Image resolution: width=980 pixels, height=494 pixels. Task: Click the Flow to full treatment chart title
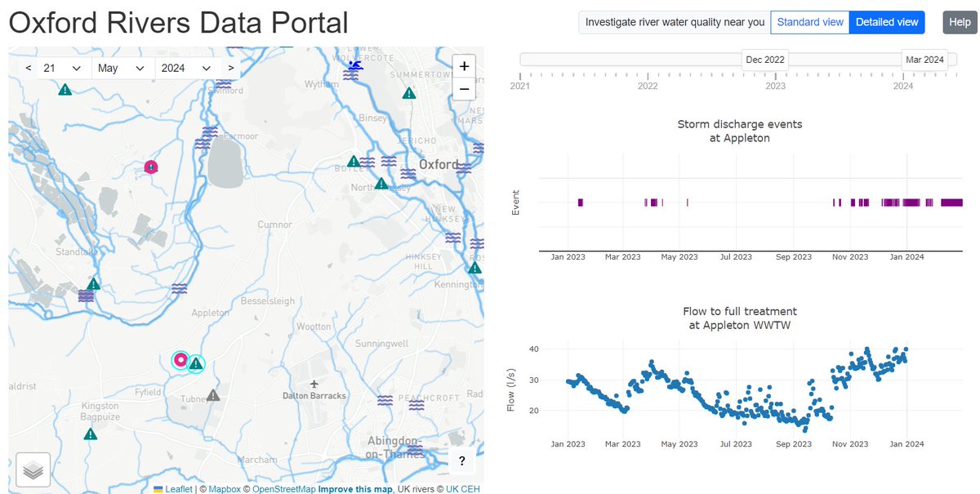tap(740, 318)
